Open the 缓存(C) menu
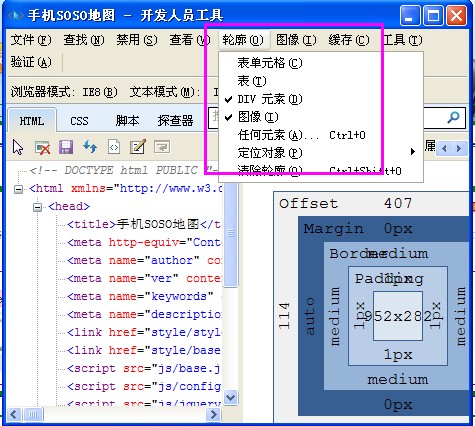Viewport: 475px width, 426px height. [349, 40]
